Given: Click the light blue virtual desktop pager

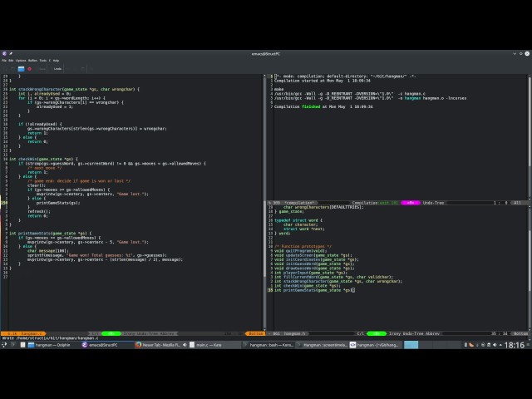Looking at the screenshot, I should (x=411, y=345).
